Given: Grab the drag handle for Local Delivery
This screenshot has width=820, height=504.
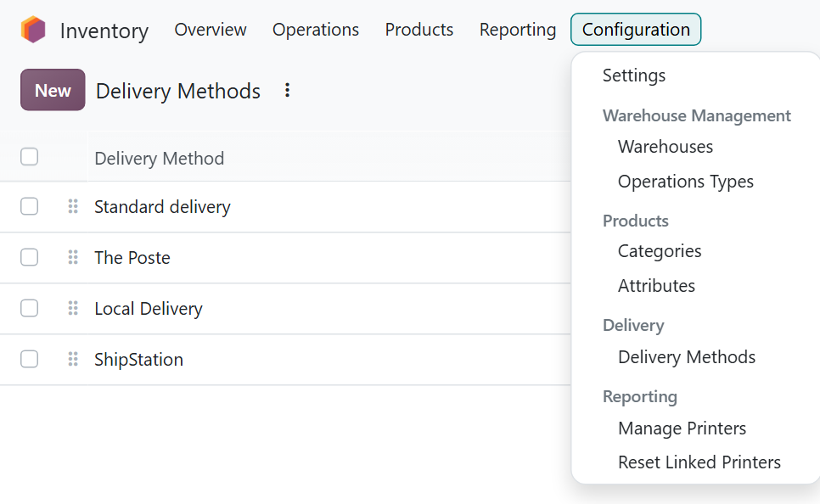Looking at the screenshot, I should pyautogui.click(x=73, y=309).
